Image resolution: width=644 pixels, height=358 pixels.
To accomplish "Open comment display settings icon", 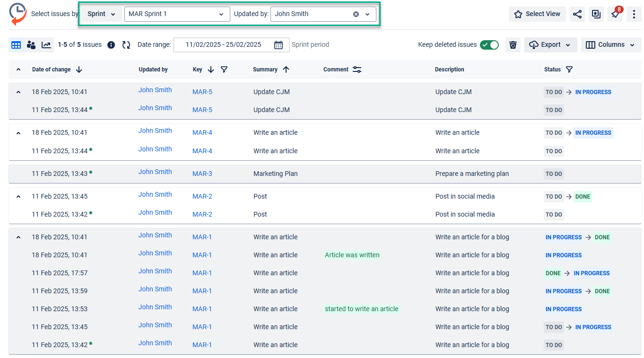I will (357, 69).
